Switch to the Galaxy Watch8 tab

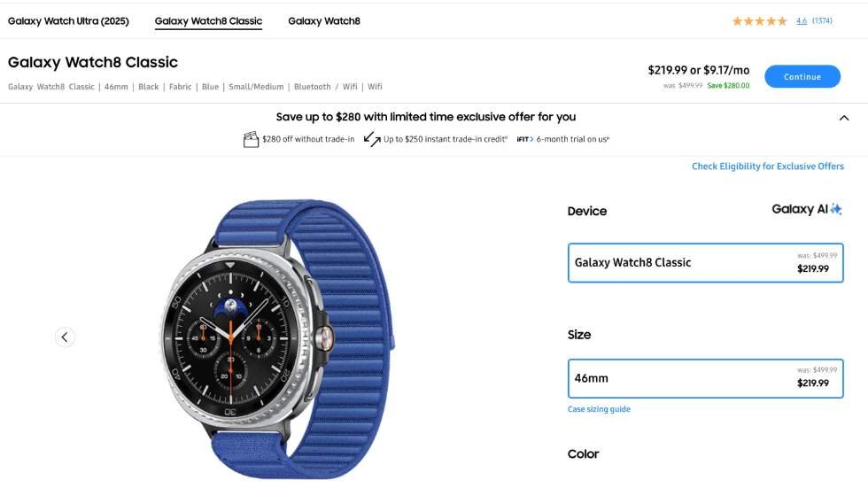[324, 21]
